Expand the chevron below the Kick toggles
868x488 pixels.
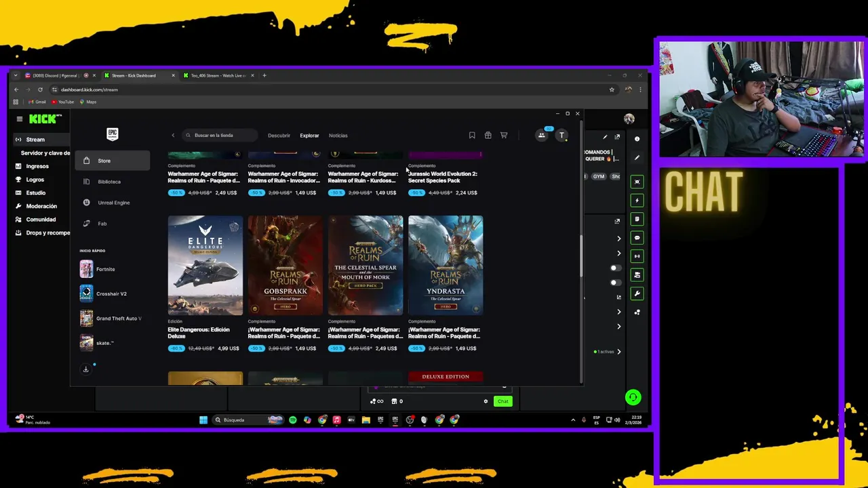point(618,312)
